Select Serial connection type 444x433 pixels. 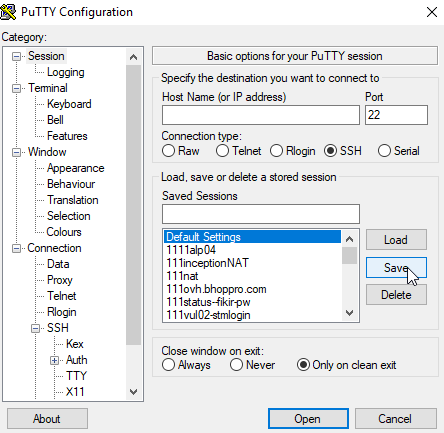tap(384, 151)
